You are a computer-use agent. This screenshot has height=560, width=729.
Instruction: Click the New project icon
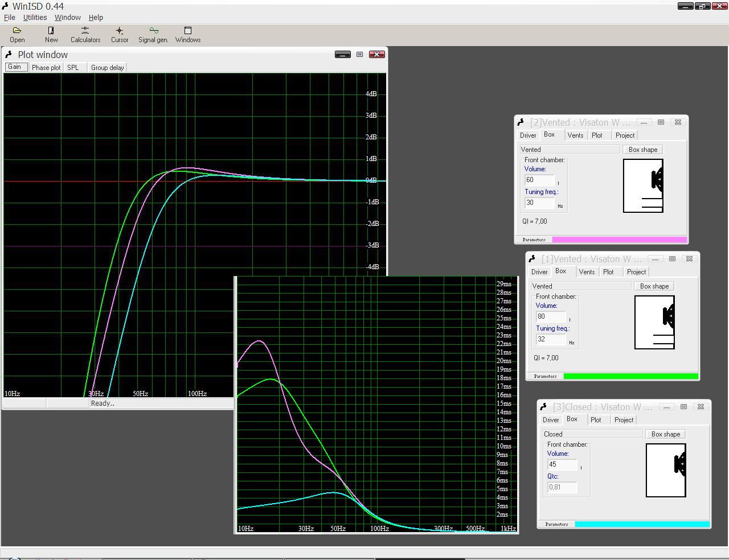tap(51, 34)
